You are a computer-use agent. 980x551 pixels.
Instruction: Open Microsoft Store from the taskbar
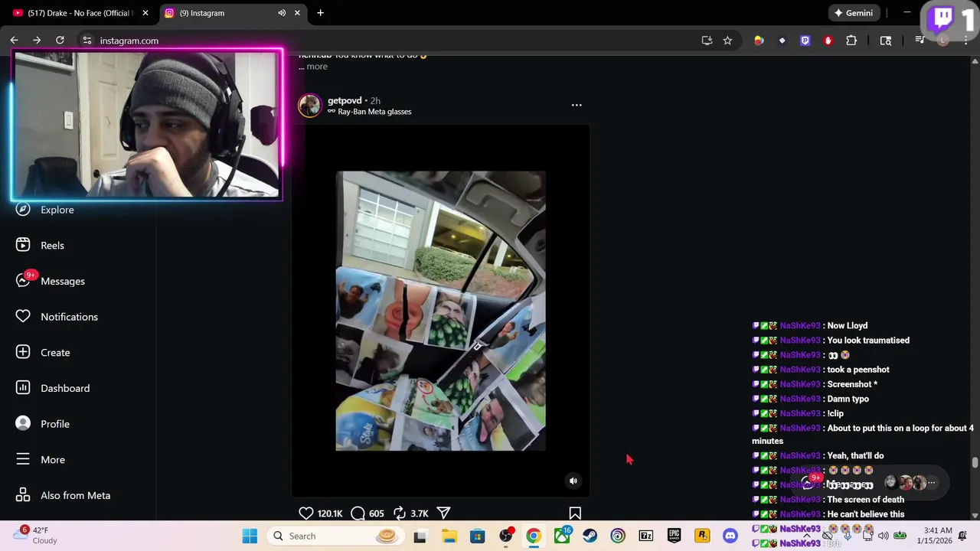point(477,536)
